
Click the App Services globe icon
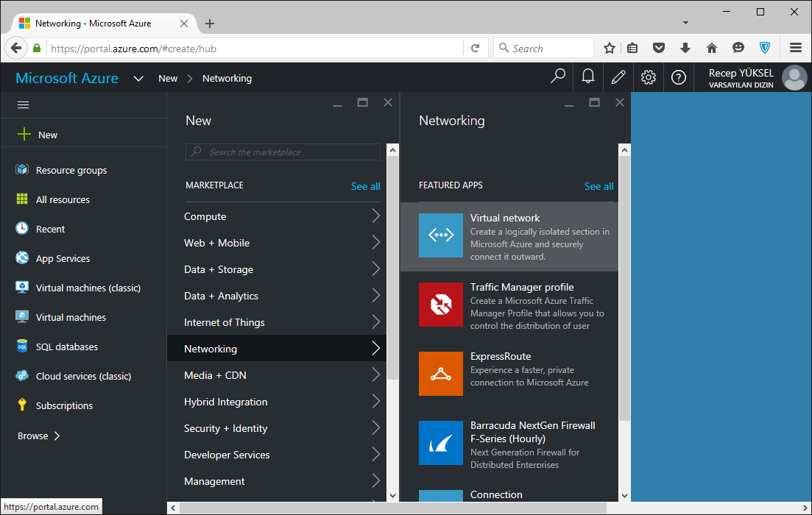[x=22, y=257]
